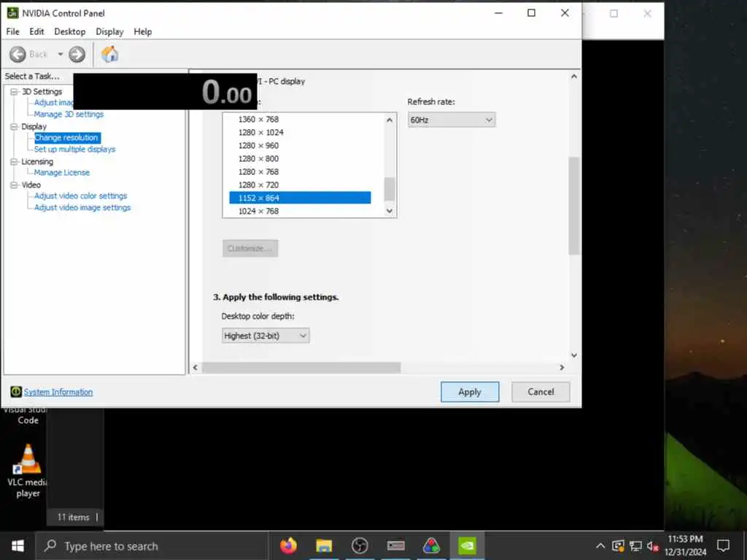Click the resolution list scrollbar thumb
Image resolution: width=747 pixels, height=560 pixels.
[x=390, y=189]
